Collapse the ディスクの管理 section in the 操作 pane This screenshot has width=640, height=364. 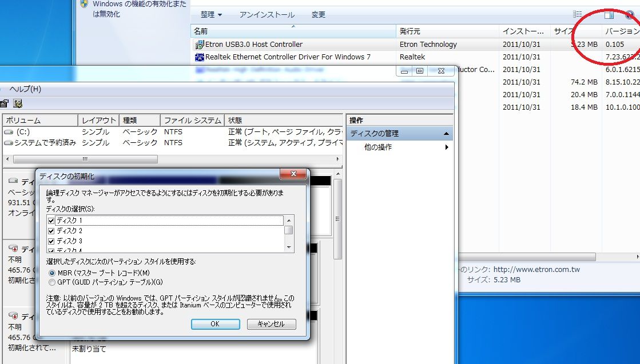[446, 133]
